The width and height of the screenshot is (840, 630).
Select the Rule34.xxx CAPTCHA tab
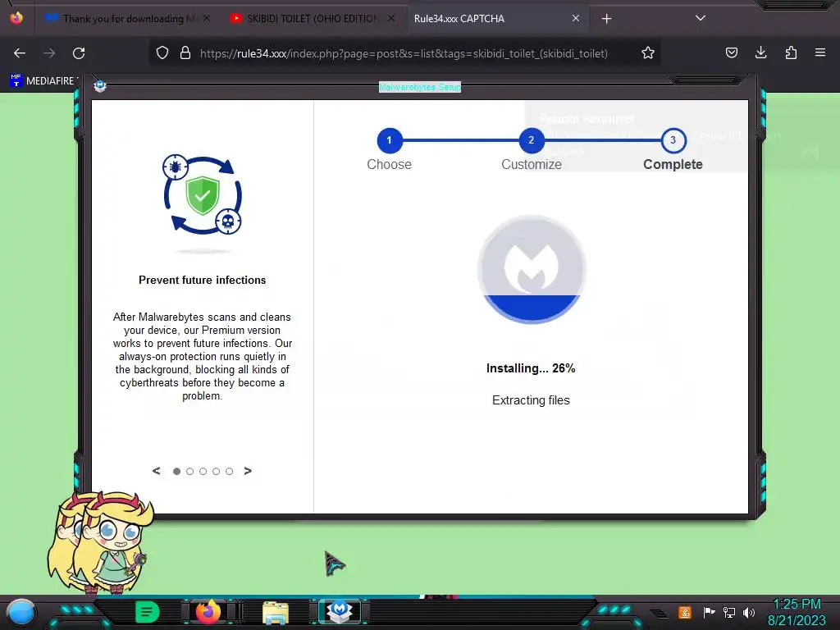498,18
